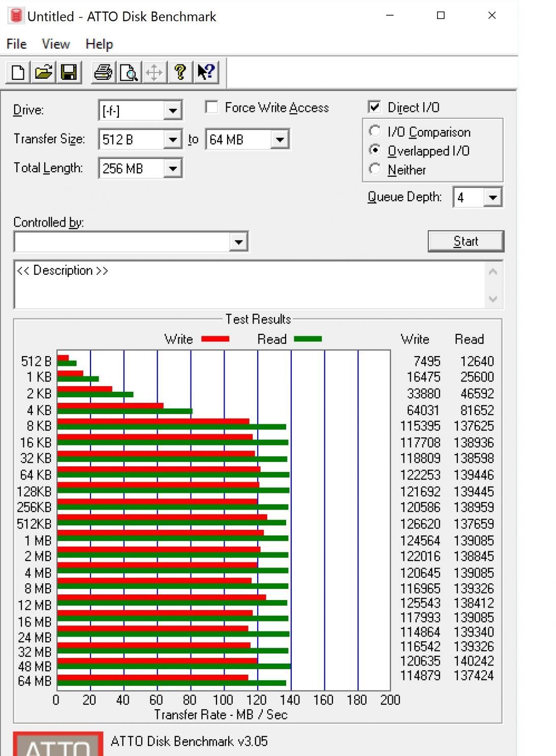Open a saved benchmark file icon
Image resolution: width=556 pixels, height=756 pixels.
44,73
